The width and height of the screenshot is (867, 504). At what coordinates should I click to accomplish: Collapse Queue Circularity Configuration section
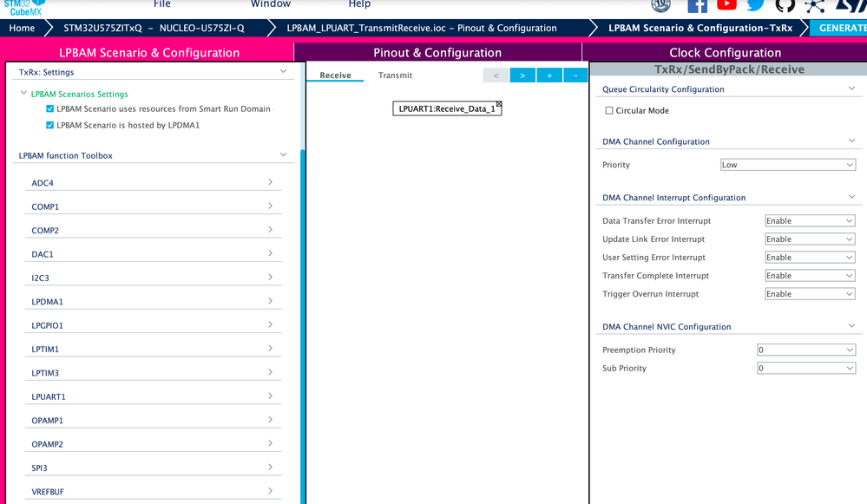click(x=851, y=88)
